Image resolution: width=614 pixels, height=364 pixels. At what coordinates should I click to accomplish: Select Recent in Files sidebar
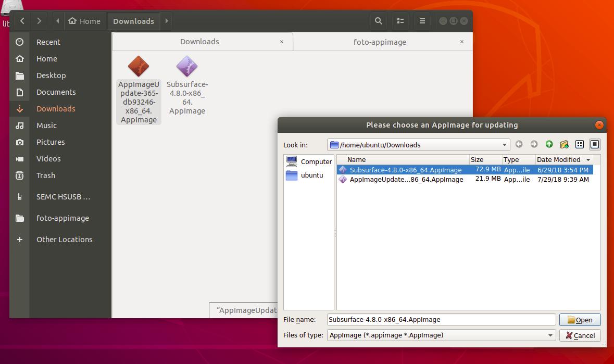60,42
